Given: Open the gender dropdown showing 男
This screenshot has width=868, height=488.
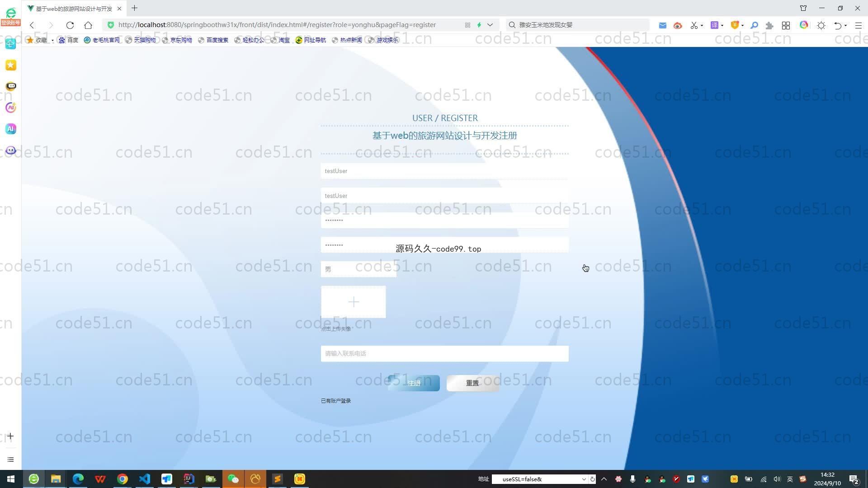Looking at the screenshot, I should pos(359,269).
